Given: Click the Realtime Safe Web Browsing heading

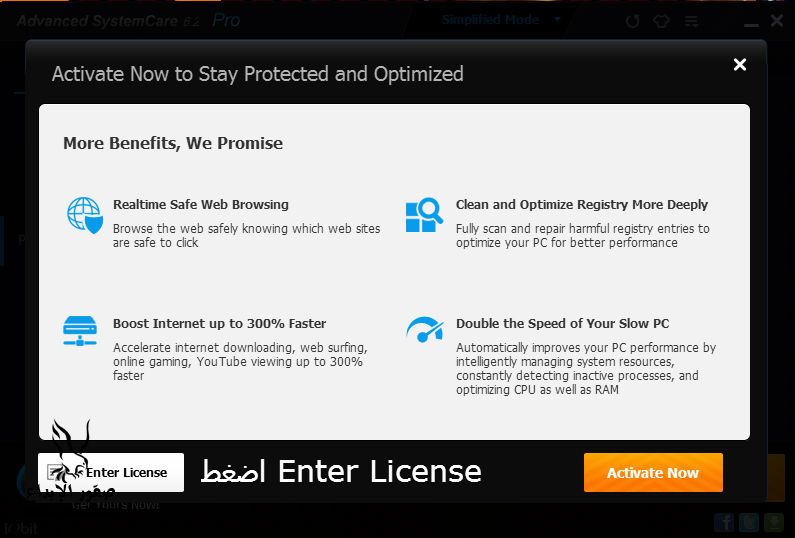Looking at the screenshot, I should 200,204.
